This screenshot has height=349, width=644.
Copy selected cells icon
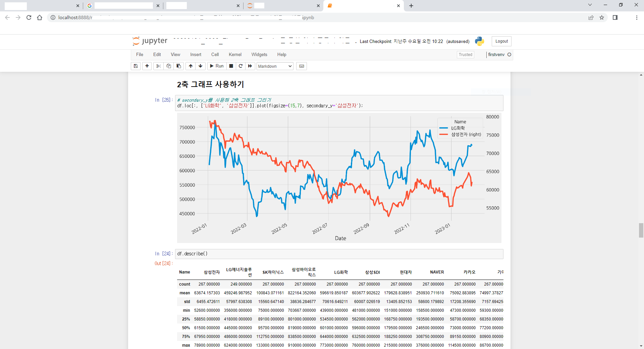coord(169,66)
